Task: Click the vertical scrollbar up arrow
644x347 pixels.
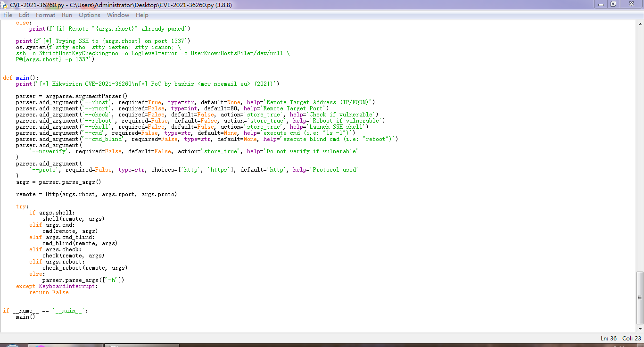Action: pyautogui.click(x=640, y=24)
